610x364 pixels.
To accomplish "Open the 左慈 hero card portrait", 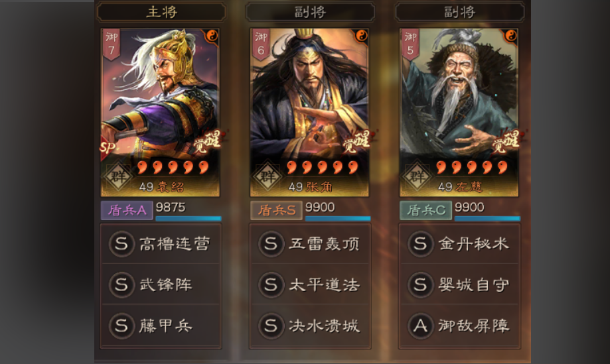I will click(459, 113).
